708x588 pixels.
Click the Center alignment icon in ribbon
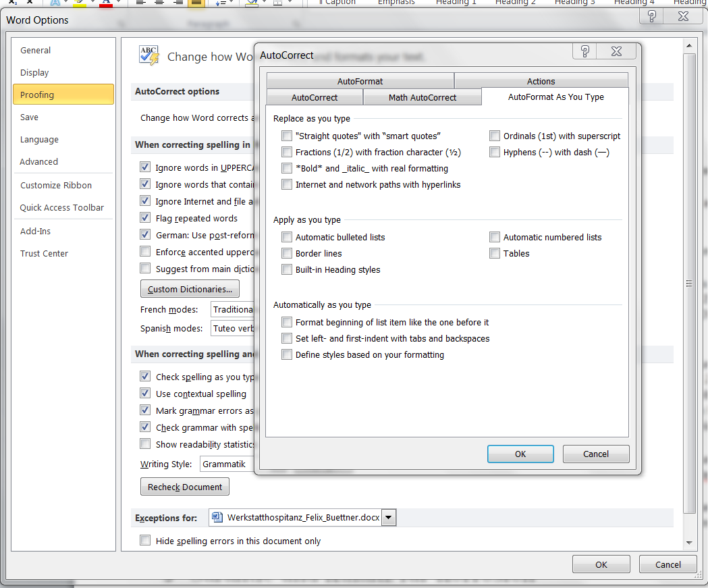click(159, 3)
